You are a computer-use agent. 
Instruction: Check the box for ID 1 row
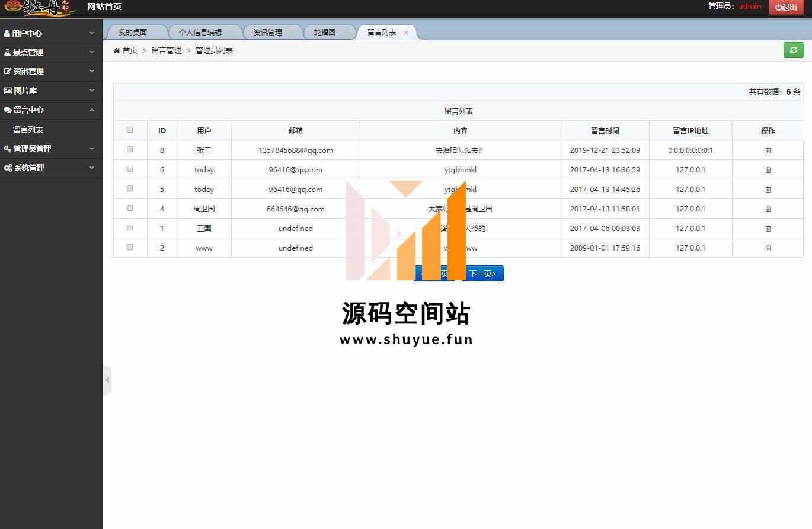coord(130,228)
